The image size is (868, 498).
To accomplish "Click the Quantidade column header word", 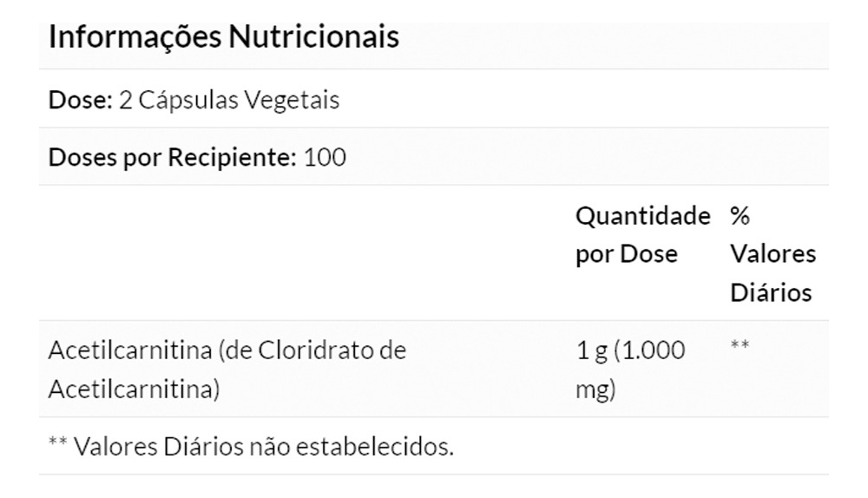I will click(643, 215).
